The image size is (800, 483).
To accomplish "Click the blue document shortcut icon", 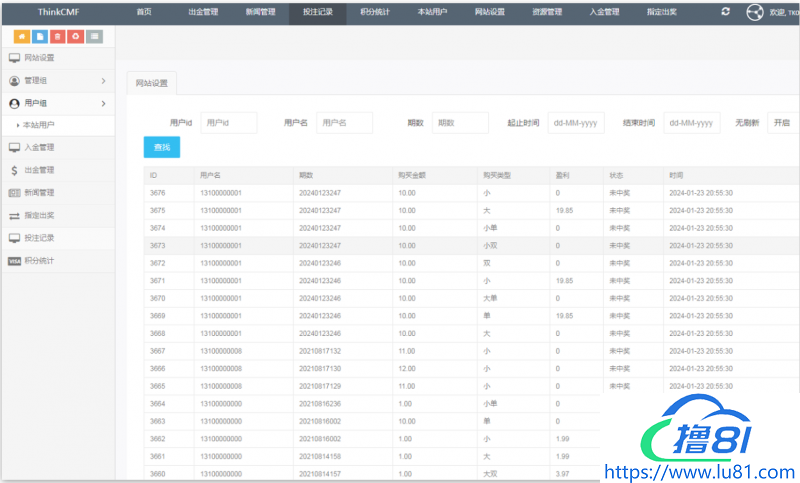I will 40,36.
